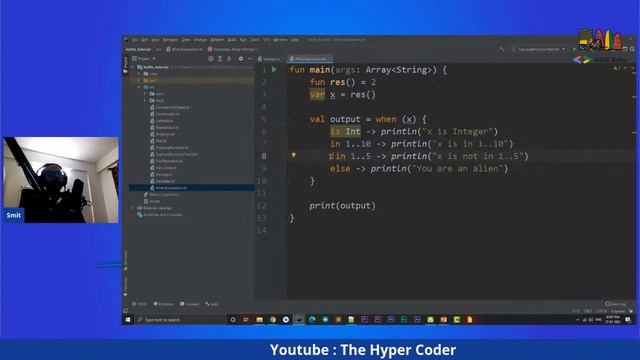640x360 pixels.
Task: Open Microsoft Edge from the taskbar
Action: coord(312,320)
